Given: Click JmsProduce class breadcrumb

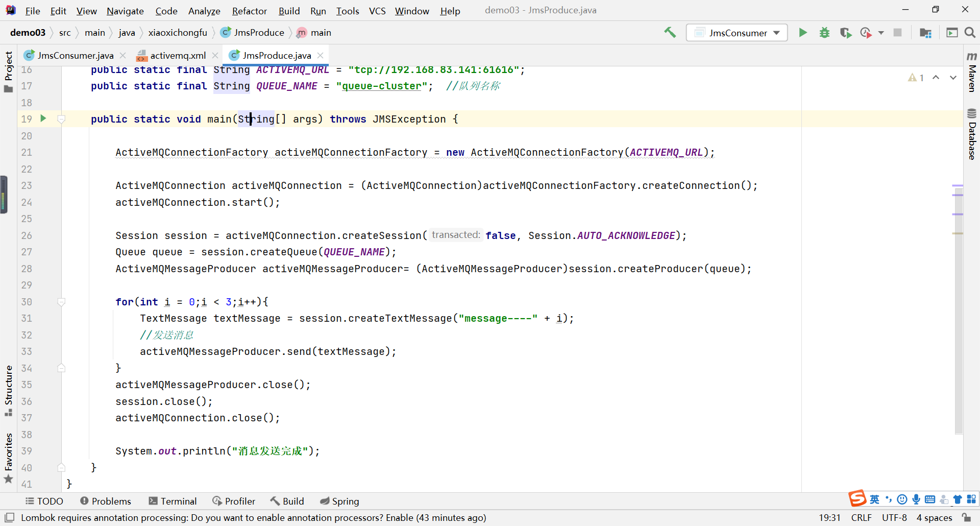Looking at the screenshot, I should [252, 33].
